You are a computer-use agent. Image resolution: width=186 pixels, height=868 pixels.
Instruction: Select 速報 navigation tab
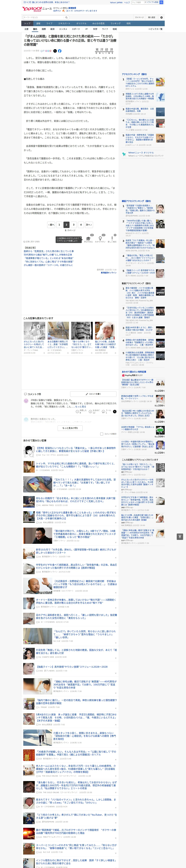[38, 24]
